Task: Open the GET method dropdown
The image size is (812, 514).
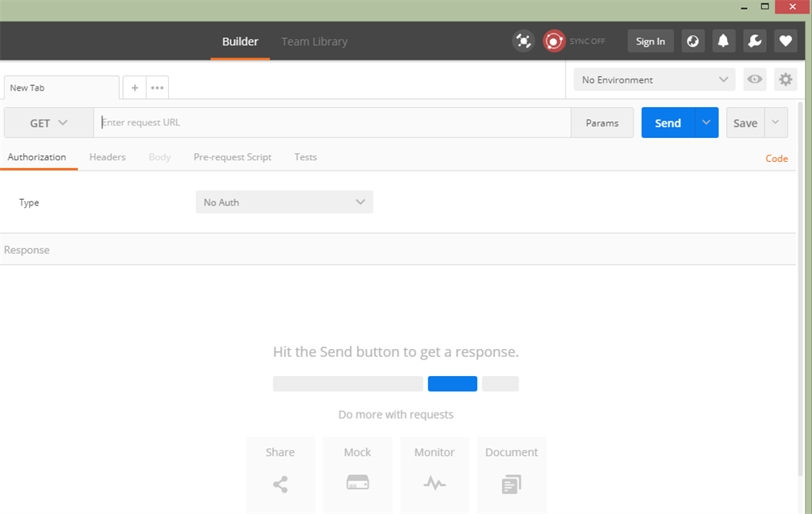Action: click(x=48, y=123)
